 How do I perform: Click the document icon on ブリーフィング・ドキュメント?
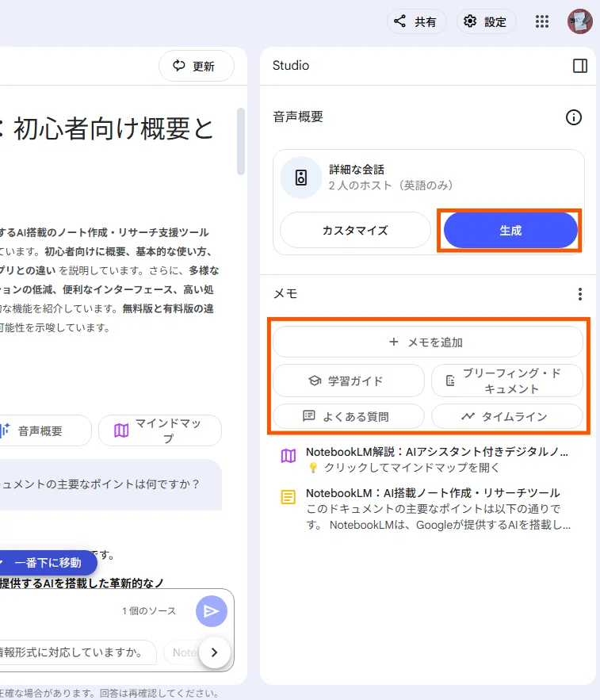(x=450, y=381)
